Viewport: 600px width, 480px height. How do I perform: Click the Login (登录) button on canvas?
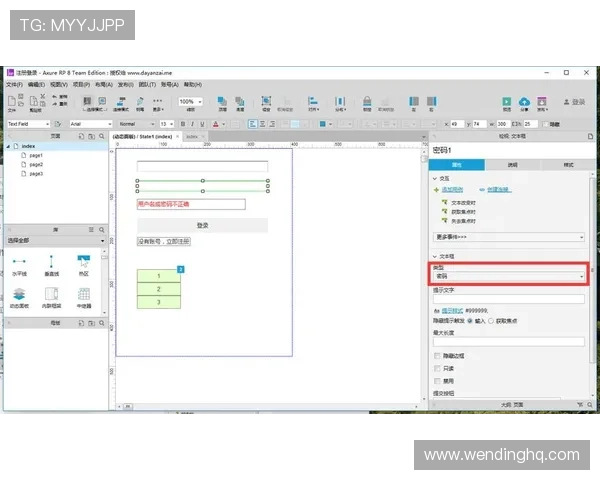click(x=203, y=225)
